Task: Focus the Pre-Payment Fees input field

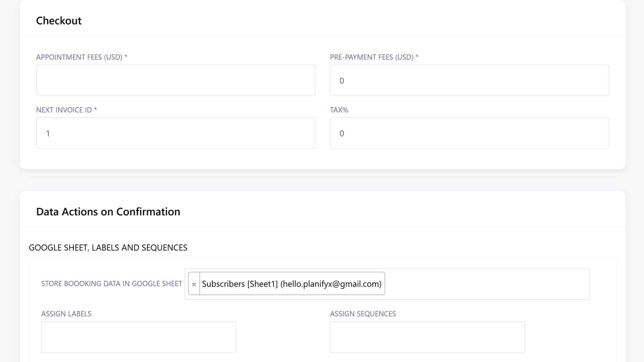Action: tap(469, 80)
